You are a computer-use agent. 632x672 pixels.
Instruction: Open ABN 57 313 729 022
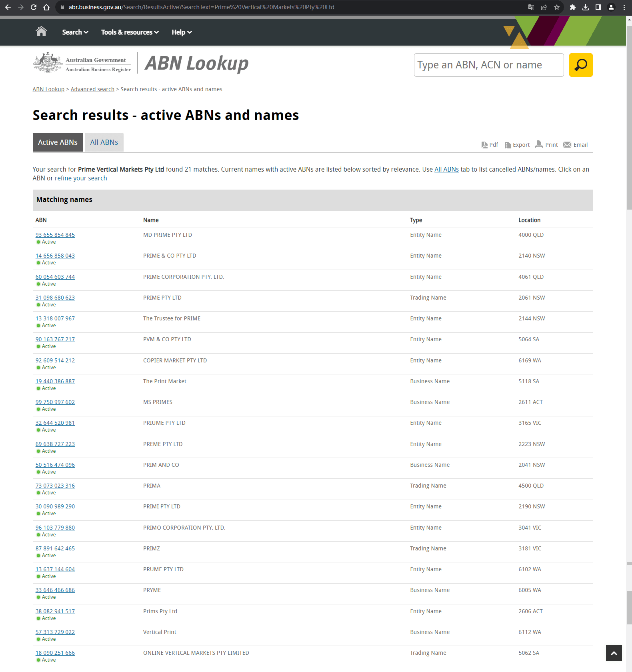click(55, 632)
